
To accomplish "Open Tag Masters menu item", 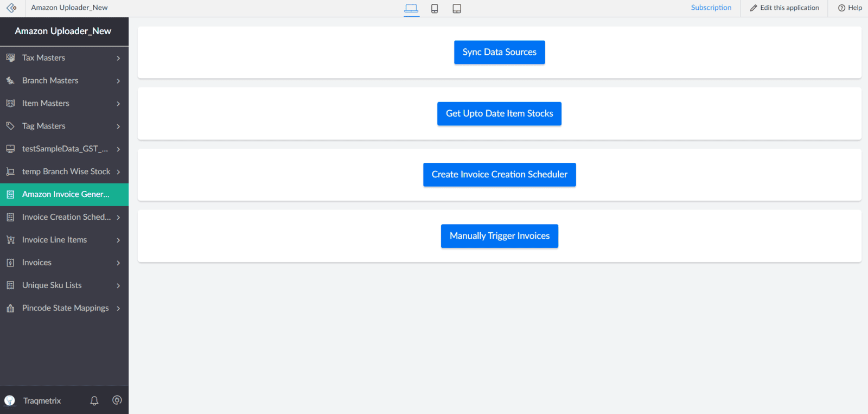I will tap(64, 126).
